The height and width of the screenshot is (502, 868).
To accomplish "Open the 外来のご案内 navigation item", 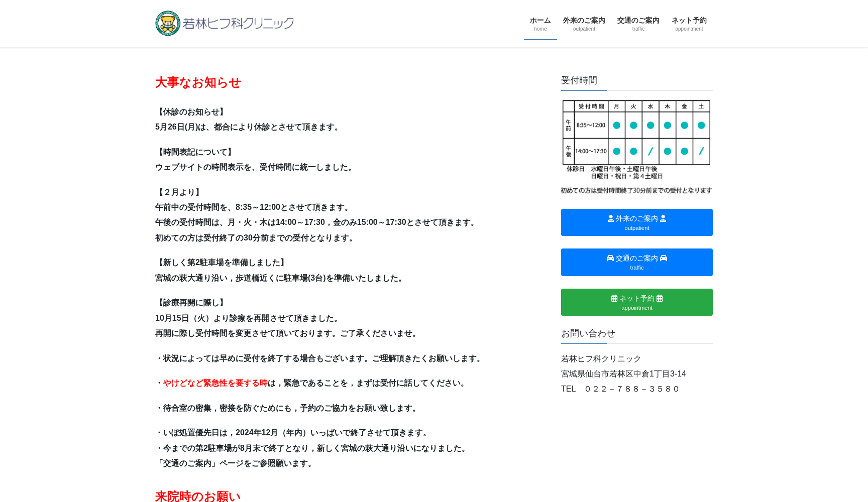I will pos(583,23).
